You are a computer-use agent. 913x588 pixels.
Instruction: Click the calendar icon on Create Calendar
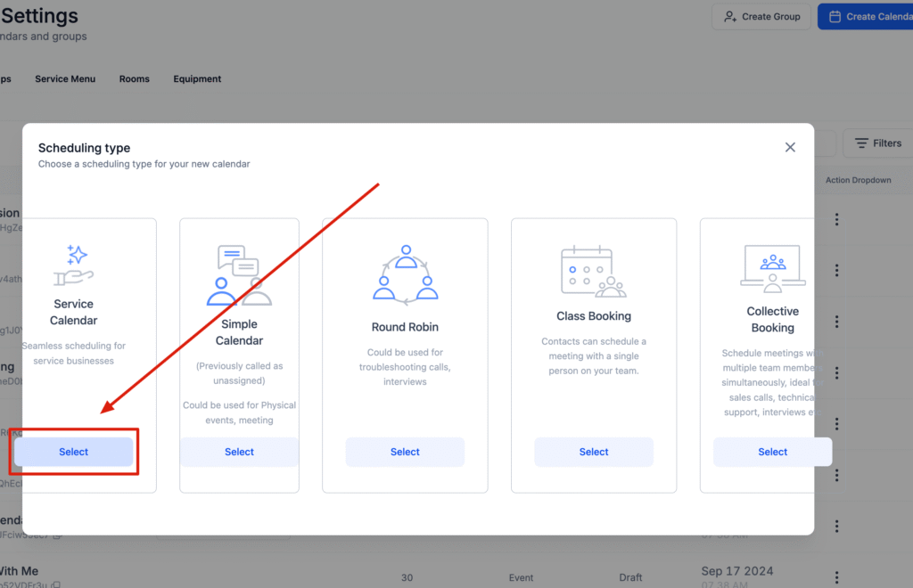[835, 16]
